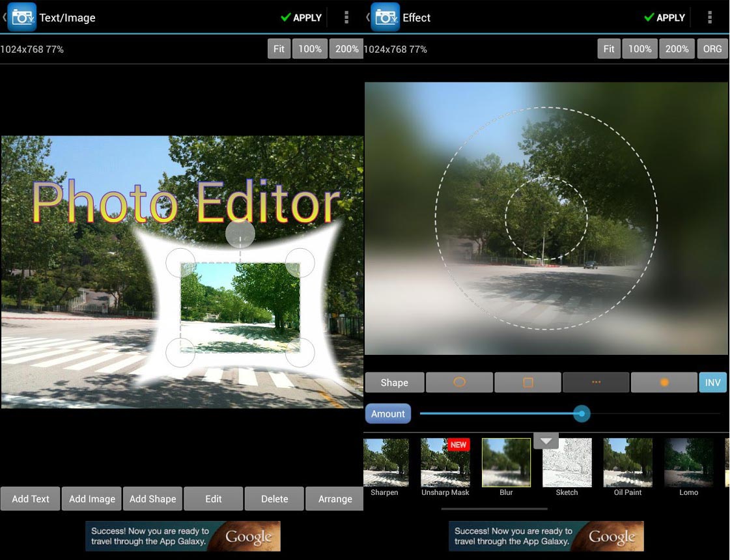
Task: Click the top rotate handle on image
Action: pyautogui.click(x=240, y=232)
